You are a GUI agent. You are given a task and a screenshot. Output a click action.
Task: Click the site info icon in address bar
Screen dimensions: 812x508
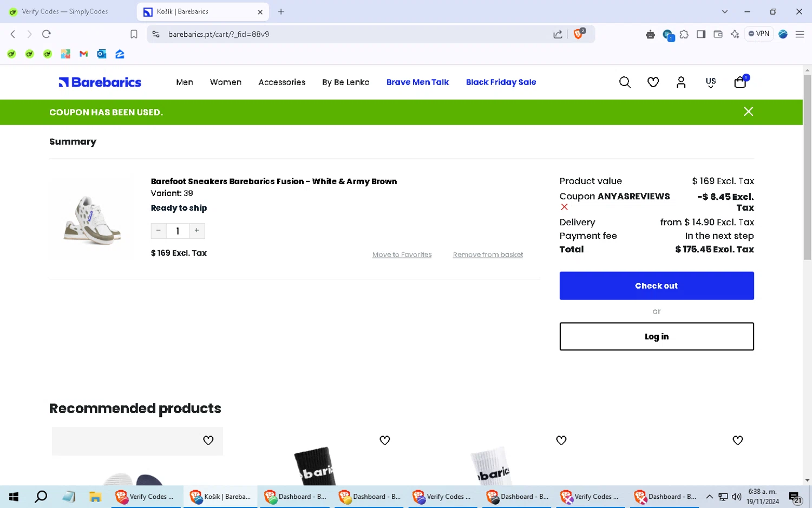coord(156,34)
